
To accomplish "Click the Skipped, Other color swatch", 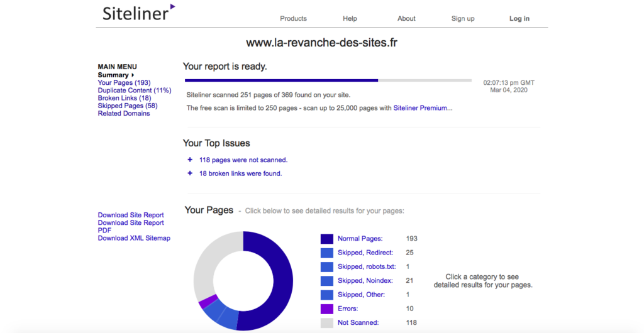I will coord(327,295).
